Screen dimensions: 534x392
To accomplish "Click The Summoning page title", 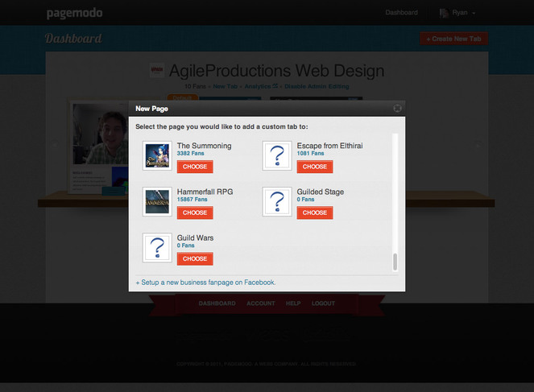I will pos(204,146).
